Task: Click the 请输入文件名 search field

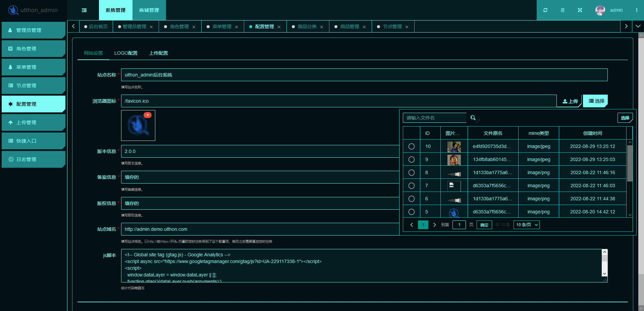Action: tap(434, 118)
